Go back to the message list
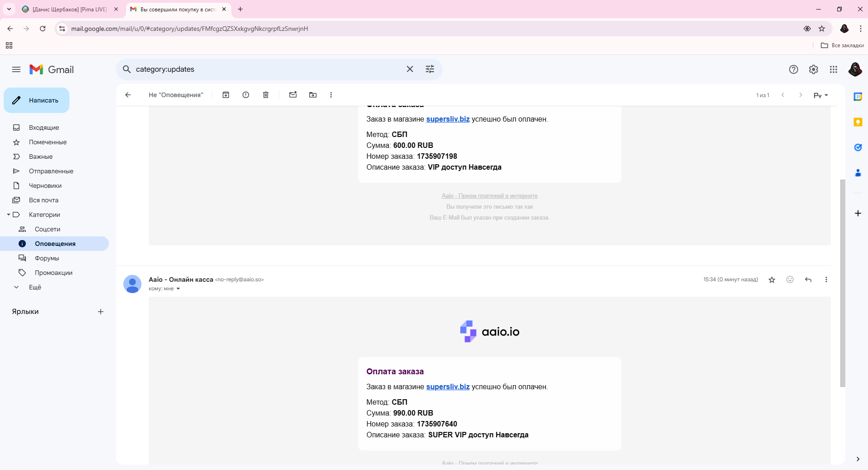868x470 pixels. pos(128,95)
